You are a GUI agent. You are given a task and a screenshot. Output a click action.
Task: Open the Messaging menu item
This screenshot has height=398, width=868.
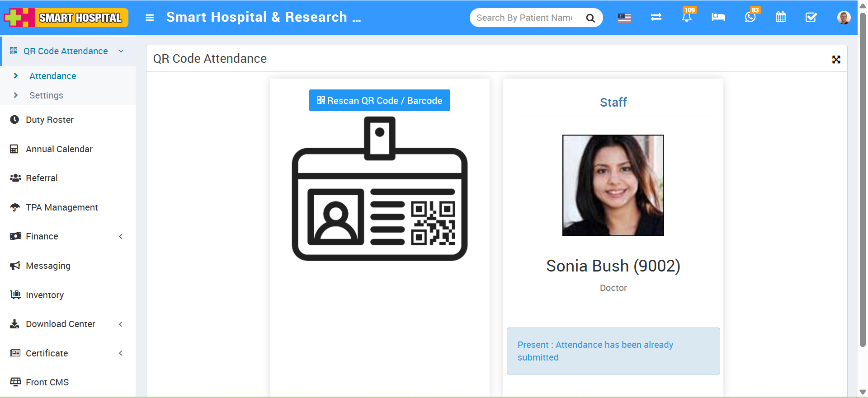pyautogui.click(x=48, y=266)
